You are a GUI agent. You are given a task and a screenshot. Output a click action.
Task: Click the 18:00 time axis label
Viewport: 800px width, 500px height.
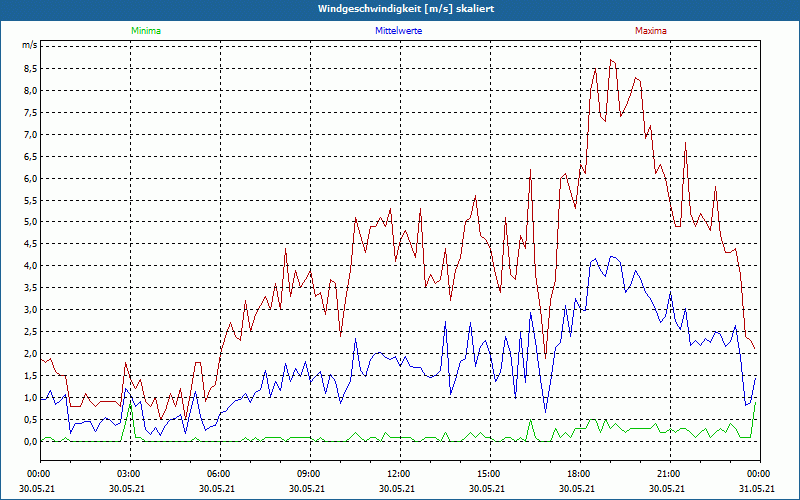[579, 474]
